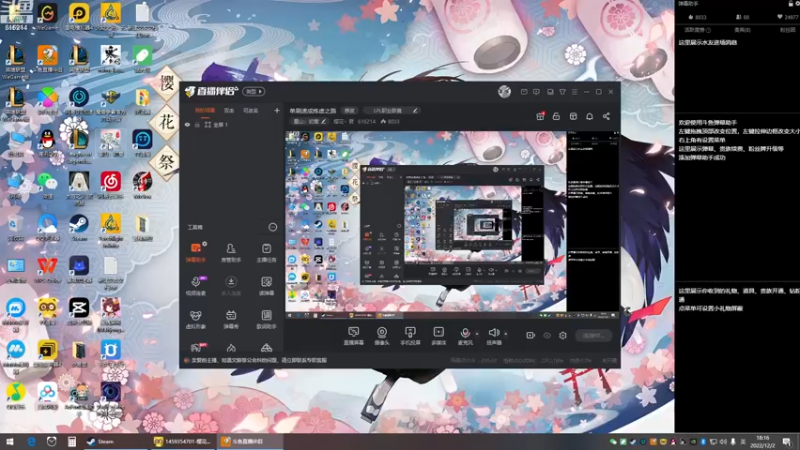800x450 pixels.
Task: Add a camera source
Action: coord(382,336)
